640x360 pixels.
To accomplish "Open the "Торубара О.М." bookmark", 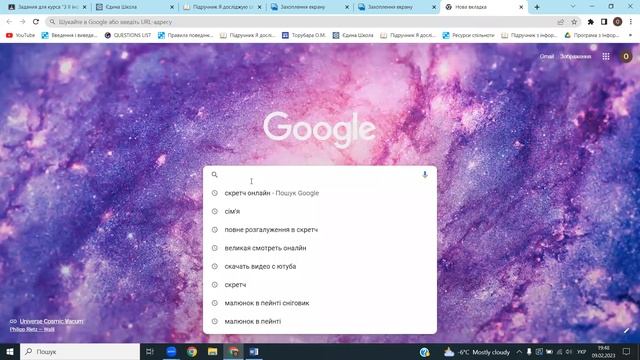I will coord(304,36).
